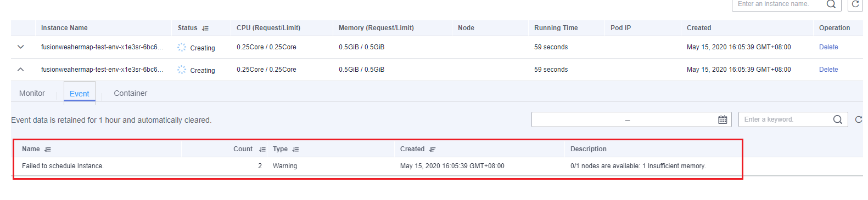Sort events by Count column icon
This screenshot has width=868, height=200.
point(262,150)
